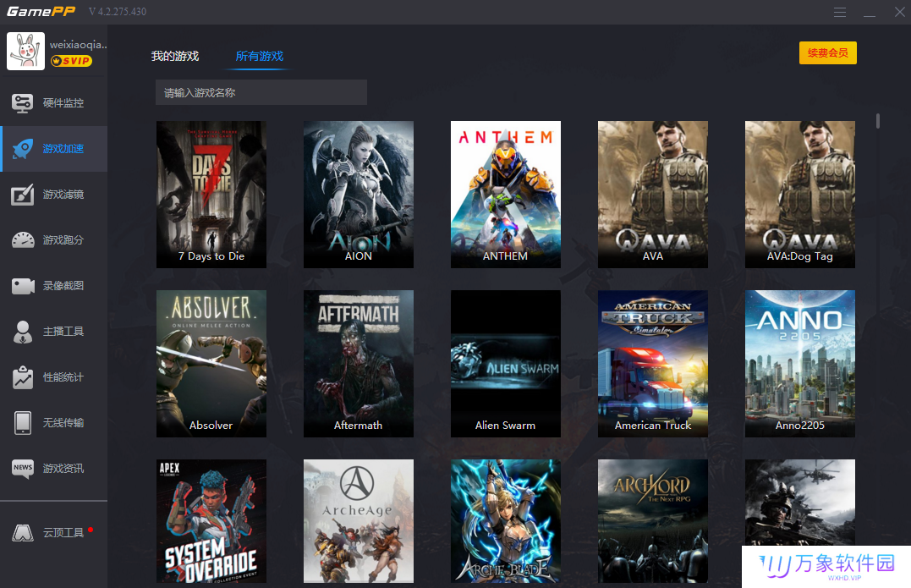Screen dimensions: 911x588
Task: Switch to 所有游戏 tab
Action: click(259, 57)
